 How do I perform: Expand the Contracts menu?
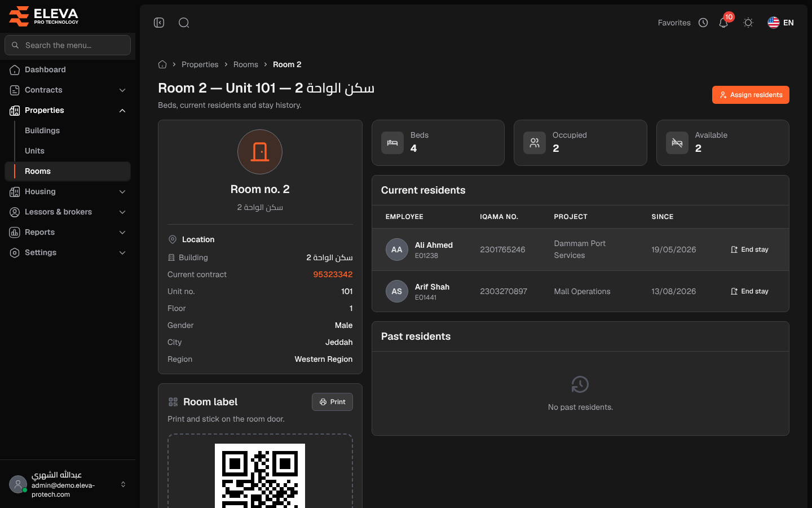68,90
